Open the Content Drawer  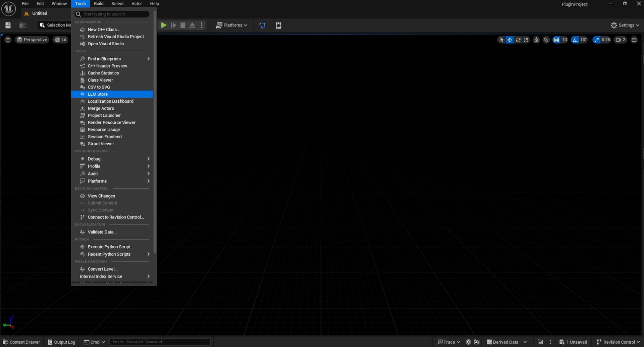click(21, 342)
